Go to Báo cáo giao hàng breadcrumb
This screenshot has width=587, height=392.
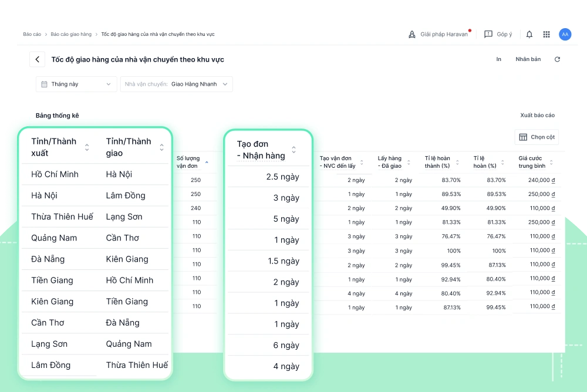point(71,34)
